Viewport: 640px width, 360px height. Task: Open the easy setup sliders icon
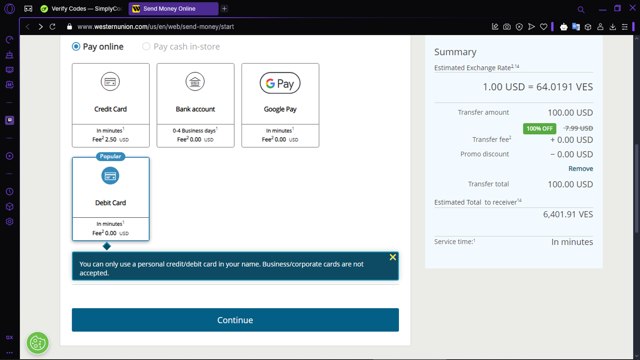point(625,27)
